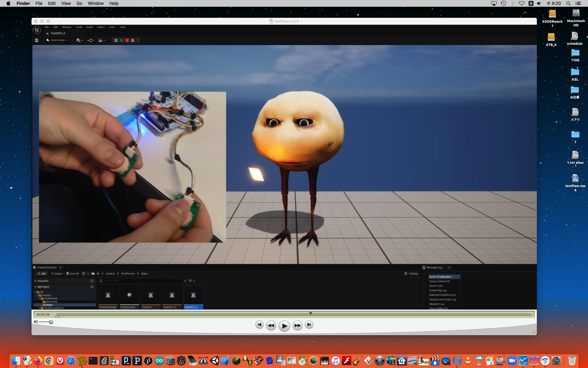Launch VLC from the dock

(468, 361)
